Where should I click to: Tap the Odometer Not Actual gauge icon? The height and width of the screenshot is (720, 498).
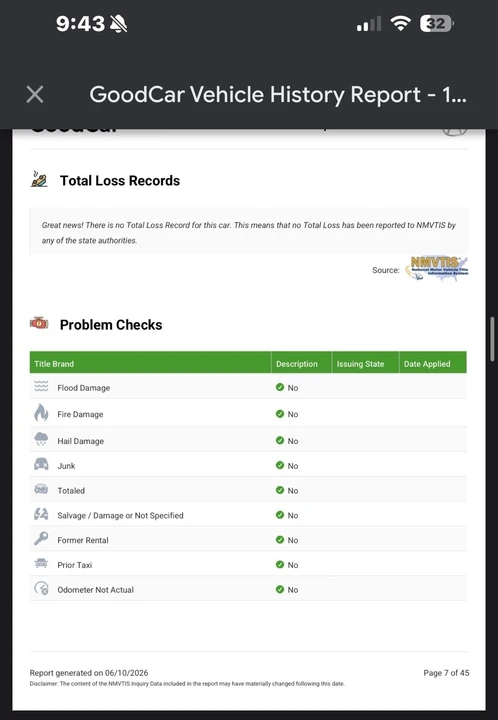click(x=41, y=588)
